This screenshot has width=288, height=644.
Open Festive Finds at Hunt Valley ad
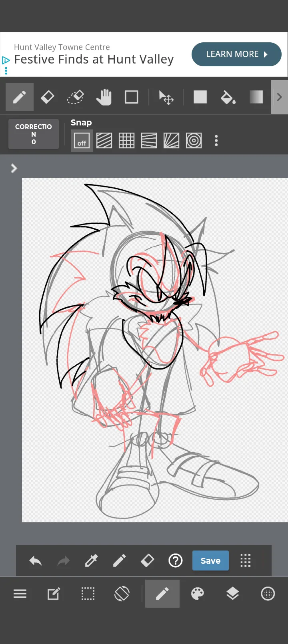coord(94,60)
